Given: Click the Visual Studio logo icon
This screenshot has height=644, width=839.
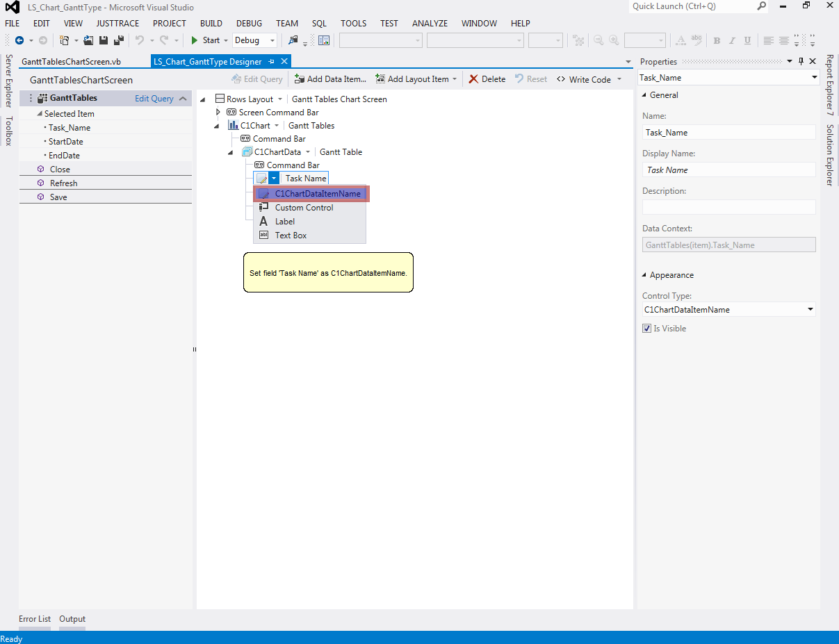Looking at the screenshot, I should tap(13, 6).
